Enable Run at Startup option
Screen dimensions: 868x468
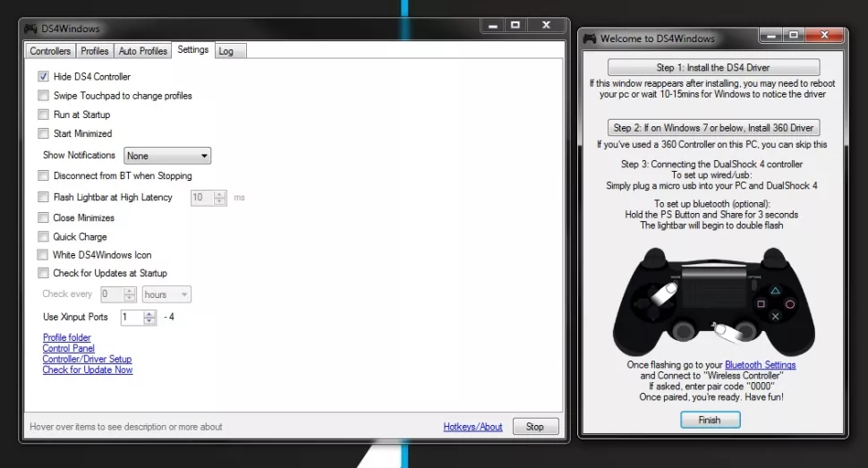point(44,115)
